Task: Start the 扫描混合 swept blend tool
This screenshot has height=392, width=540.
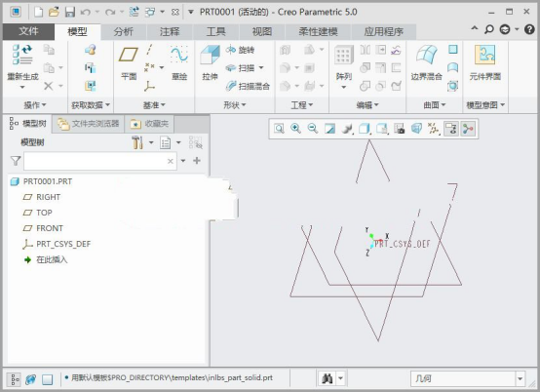Action: [x=248, y=86]
